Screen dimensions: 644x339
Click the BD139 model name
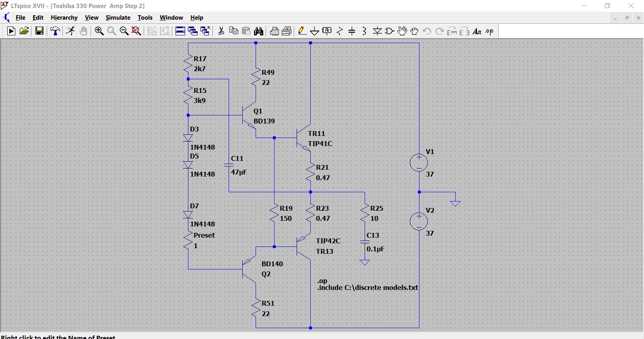click(264, 121)
